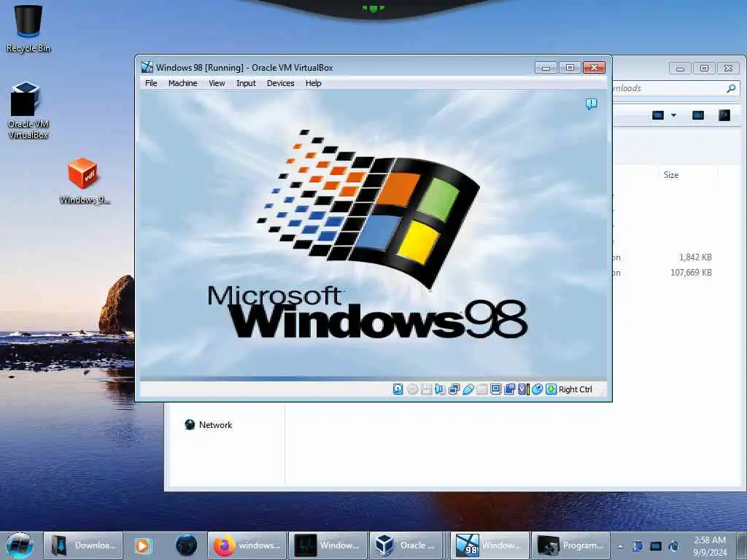The image size is (747, 560).
Task: Select the file sized 107,669 KB
Action: (691, 273)
